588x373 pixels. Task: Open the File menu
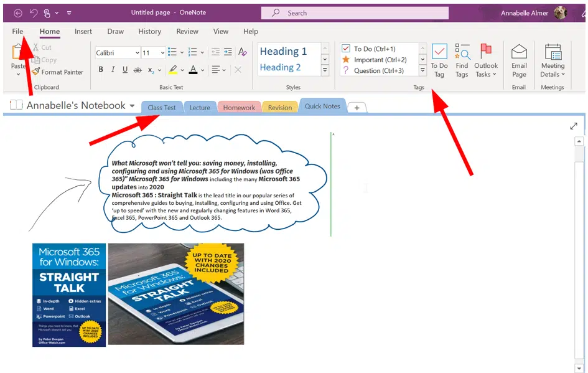[17, 32]
